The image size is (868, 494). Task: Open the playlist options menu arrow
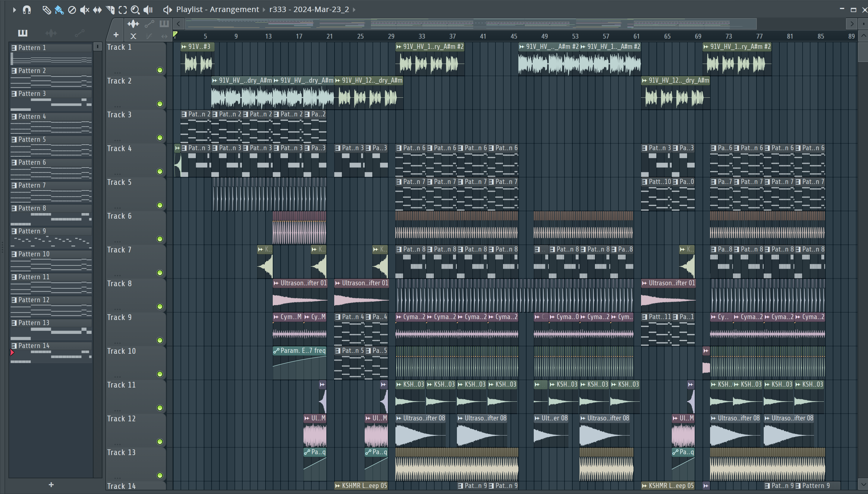point(14,10)
